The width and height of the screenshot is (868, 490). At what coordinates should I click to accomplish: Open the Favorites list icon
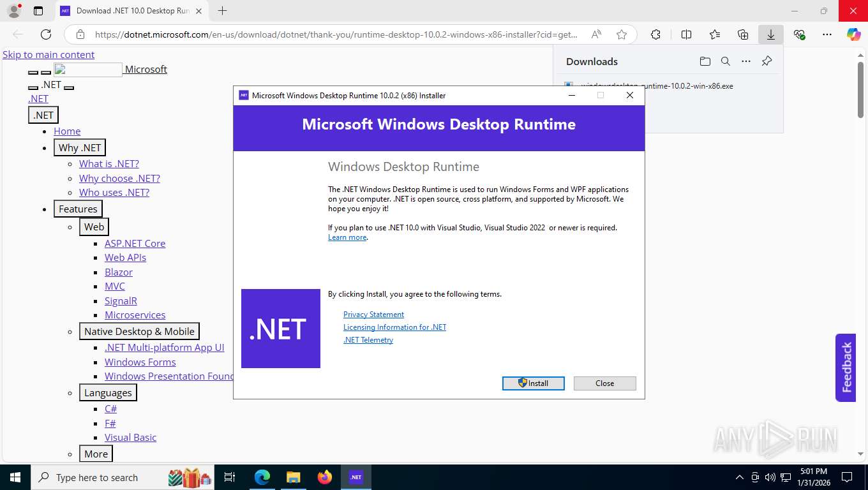pyautogui.click(x=715, y=34)
